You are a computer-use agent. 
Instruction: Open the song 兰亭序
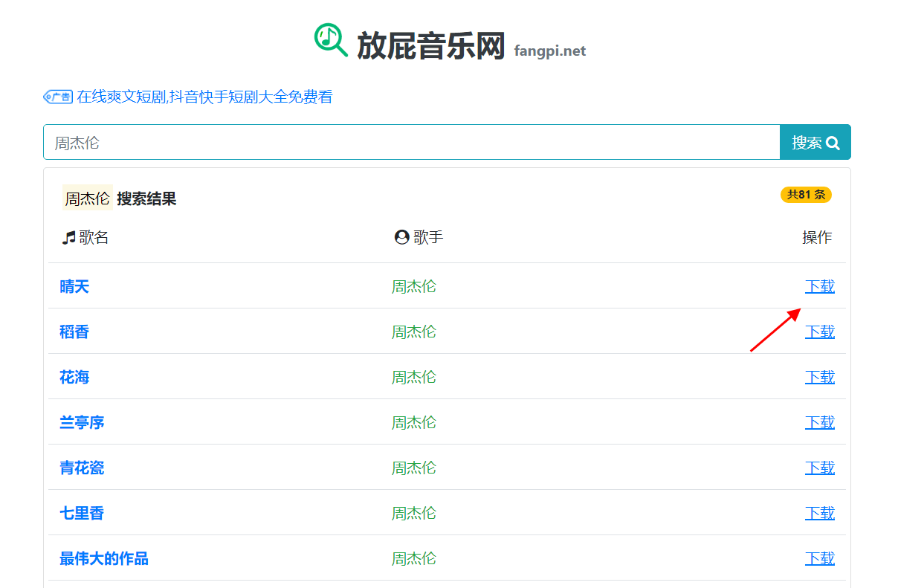(x=82, y=422)
